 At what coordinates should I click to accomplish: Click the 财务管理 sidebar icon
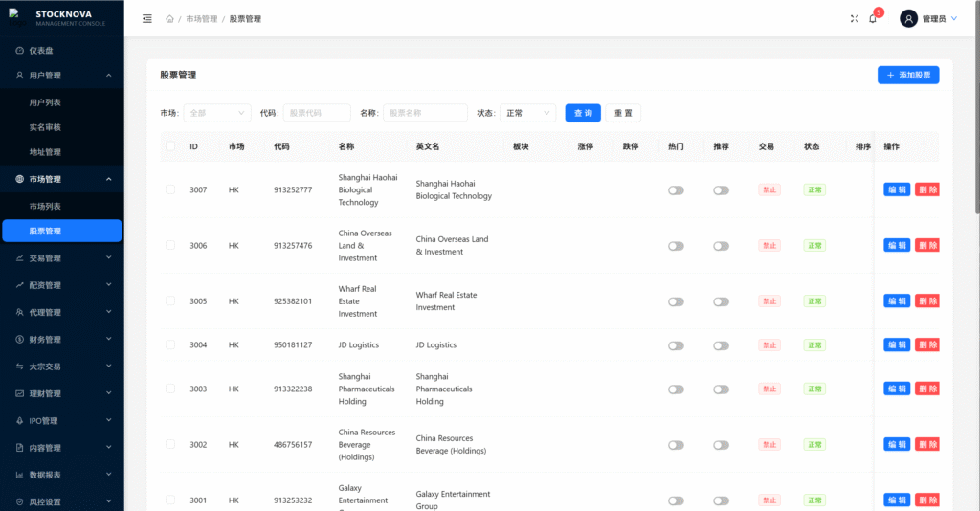pos(20,340)
